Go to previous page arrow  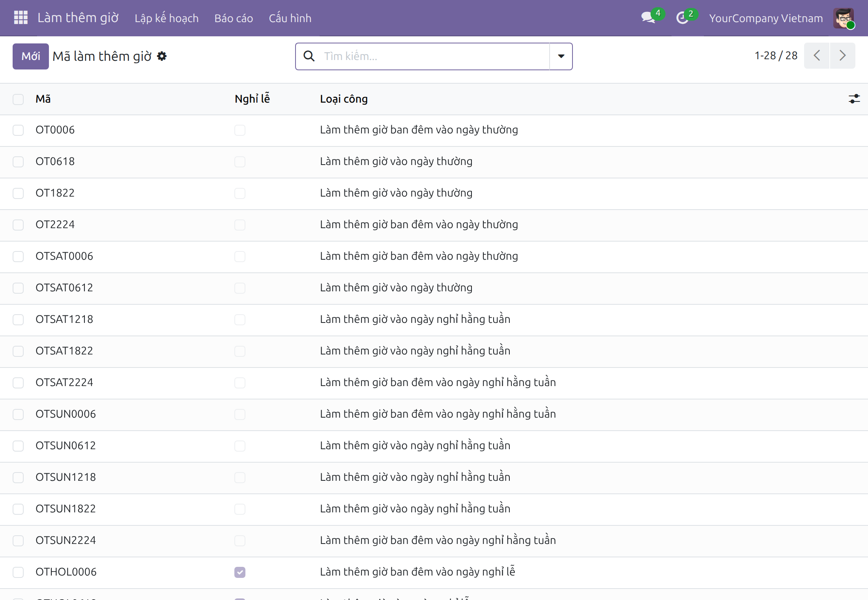point(817,56)
